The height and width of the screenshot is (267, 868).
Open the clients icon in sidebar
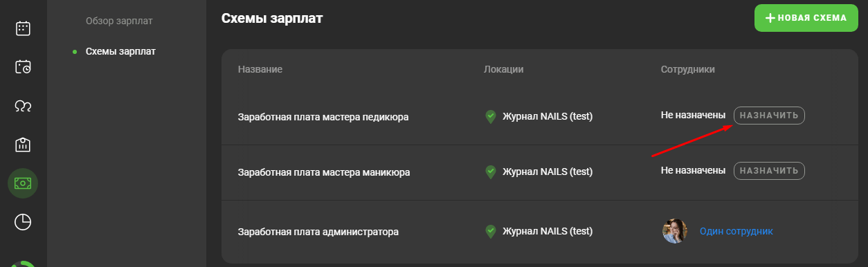point(23,106)
